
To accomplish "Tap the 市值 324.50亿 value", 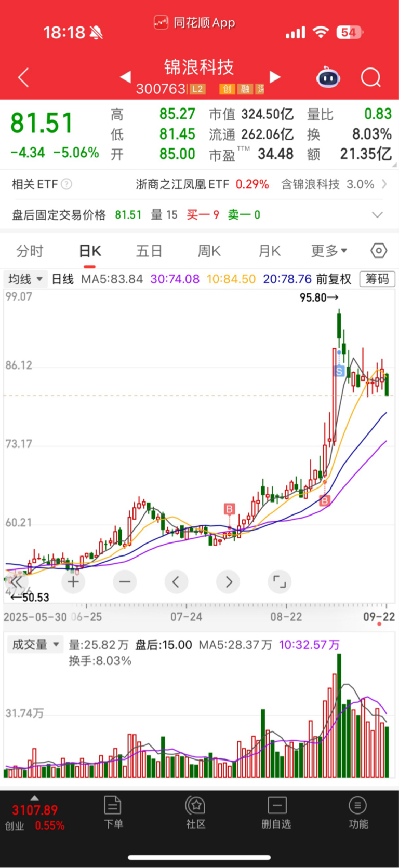I will pos(267,114).
